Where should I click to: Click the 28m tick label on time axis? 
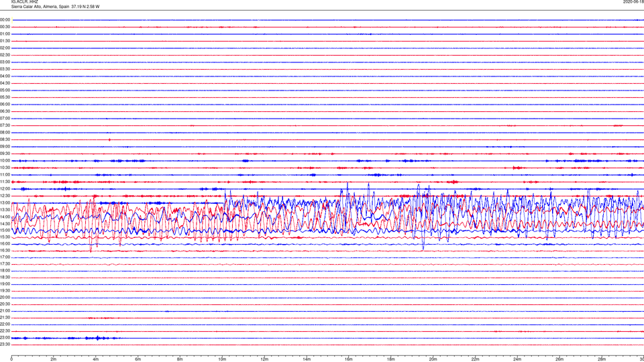[x=602, y=359]
